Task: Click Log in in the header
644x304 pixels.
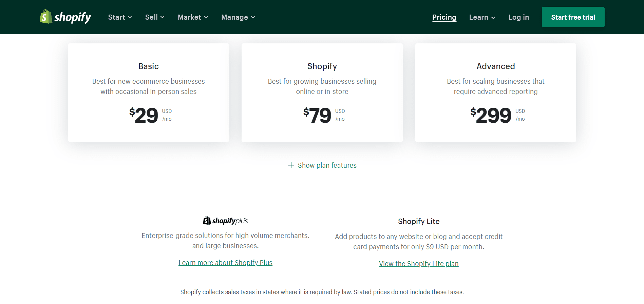Action: coord(518,17)
